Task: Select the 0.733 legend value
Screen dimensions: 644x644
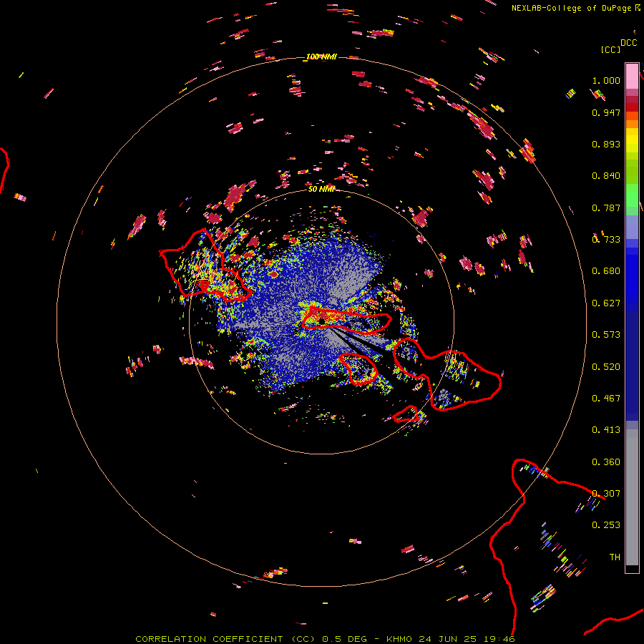Action: tap(606, 240)
